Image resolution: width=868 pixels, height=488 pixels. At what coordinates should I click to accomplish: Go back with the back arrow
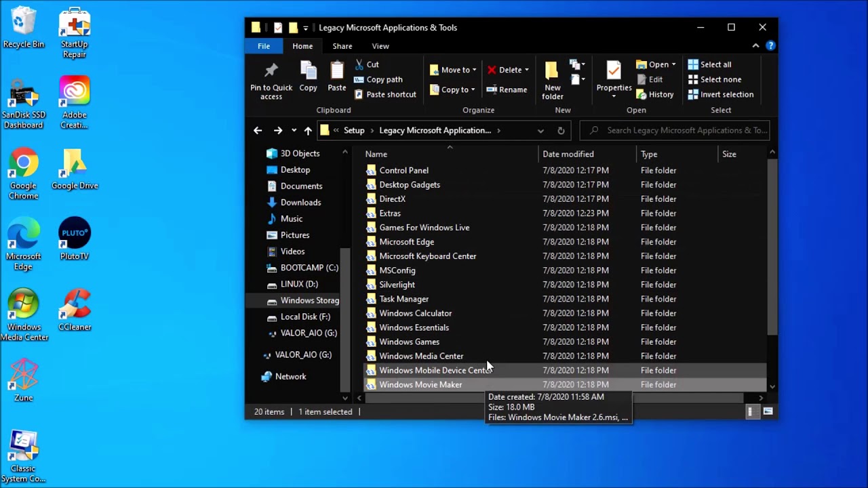coord(258,130)
